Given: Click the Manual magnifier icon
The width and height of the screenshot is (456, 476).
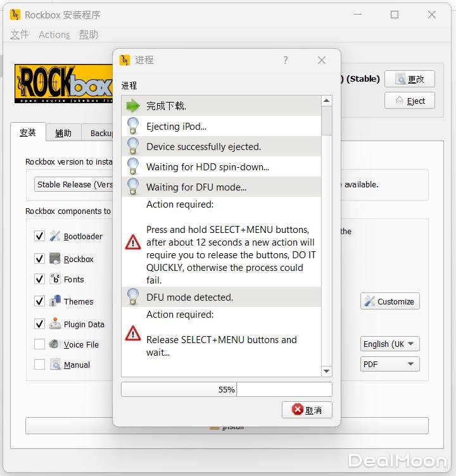Looking at the screenshot, I should coord(55,365).
